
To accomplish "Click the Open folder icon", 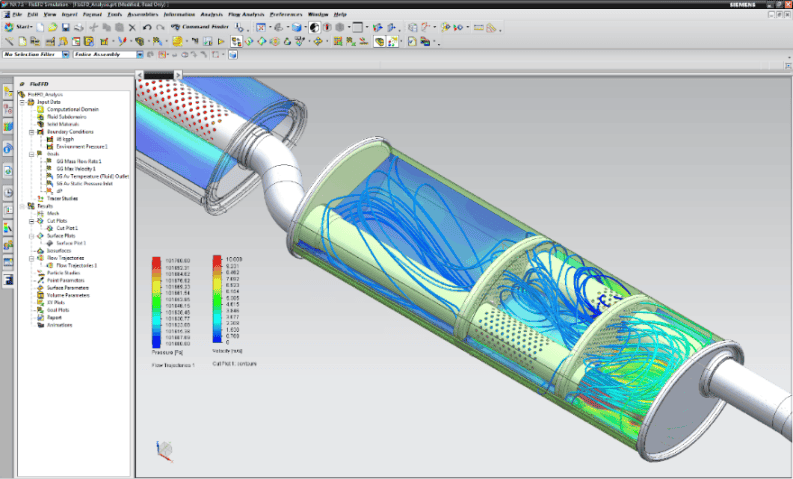I will coord(52,28).
